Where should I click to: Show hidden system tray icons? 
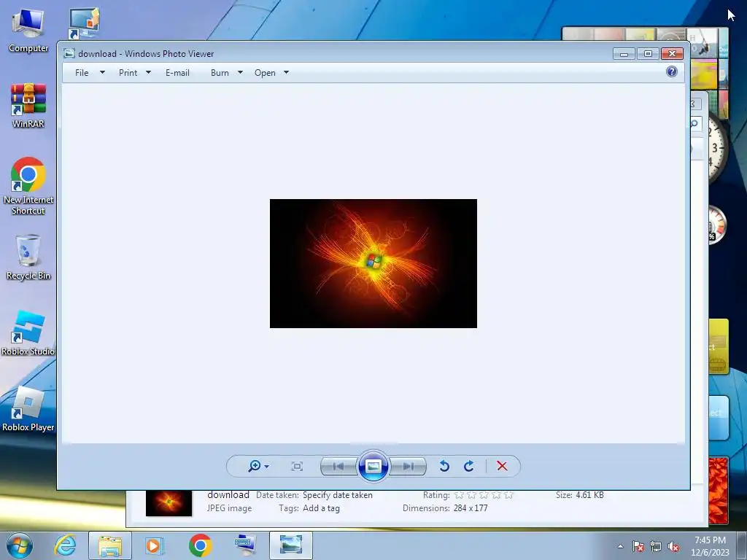tap(620, 546)
